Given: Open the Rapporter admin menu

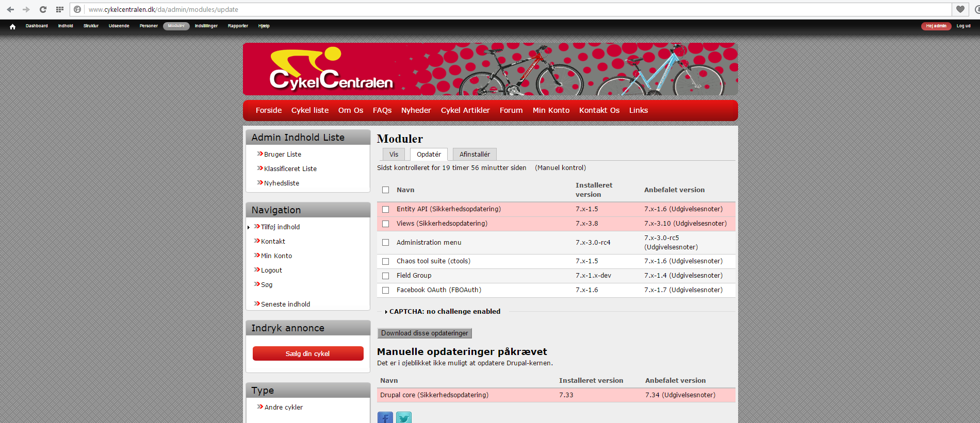Looking at the screenshot, I should pos(238,26).
